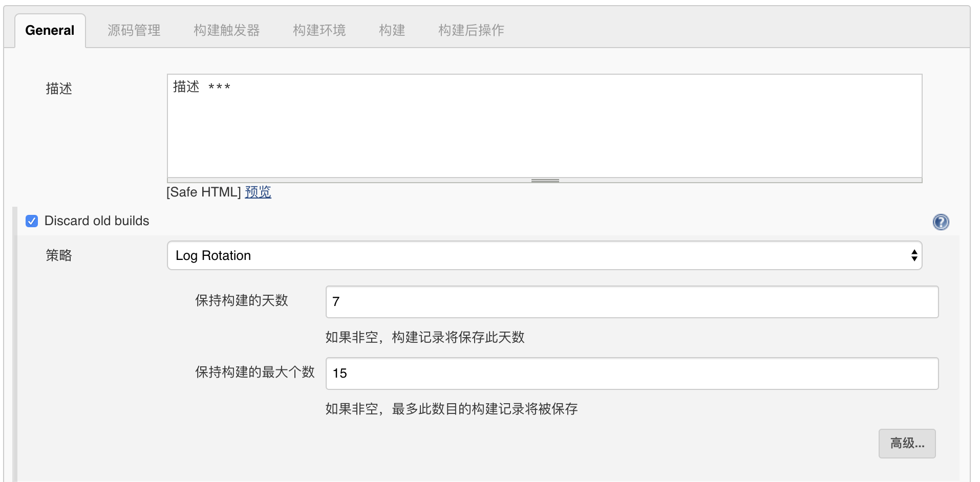The width and height of the screenshot is (980, 482).
Task: Click the 如果非空，构建记录将保存此天数 hint text
Action: 425,337
